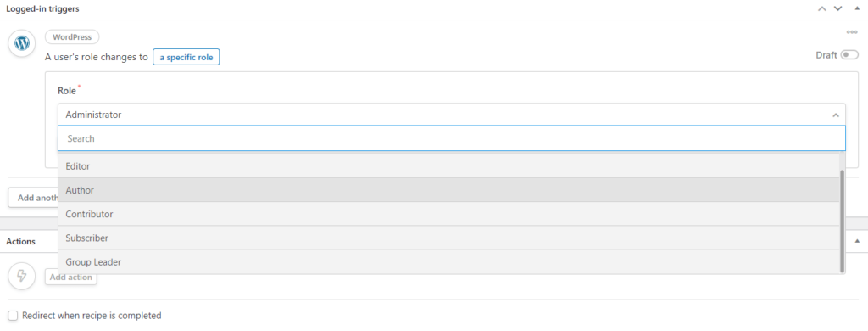Collapse the Actions panel

857,241
